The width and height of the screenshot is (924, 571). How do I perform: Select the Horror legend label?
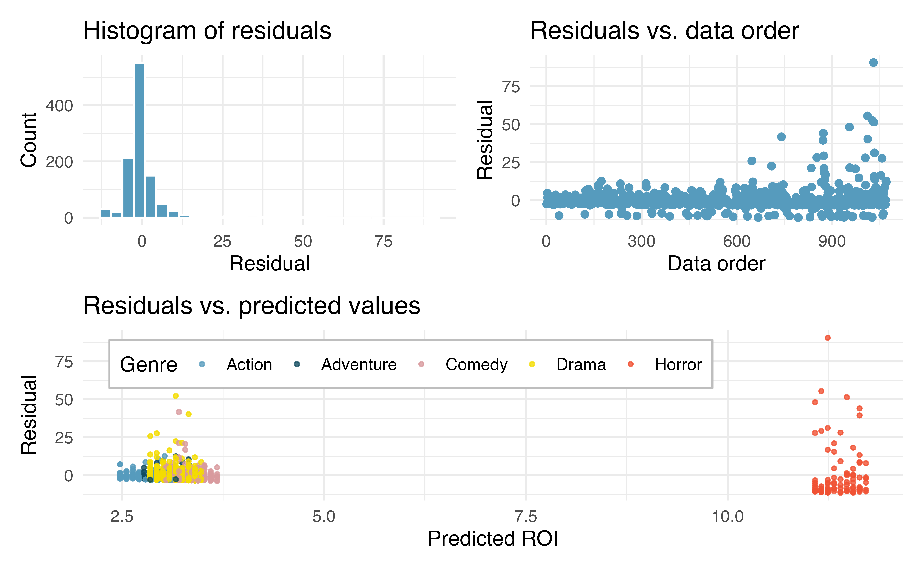678,364
